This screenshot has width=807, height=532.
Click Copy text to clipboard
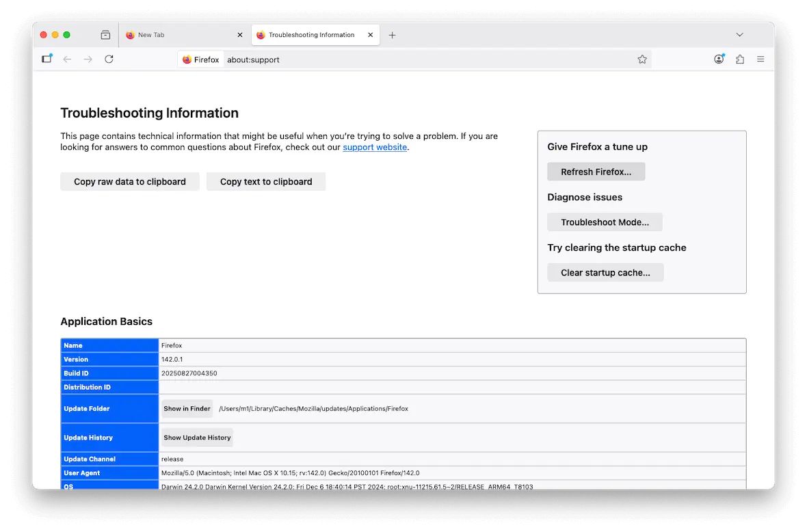[266, 182]
